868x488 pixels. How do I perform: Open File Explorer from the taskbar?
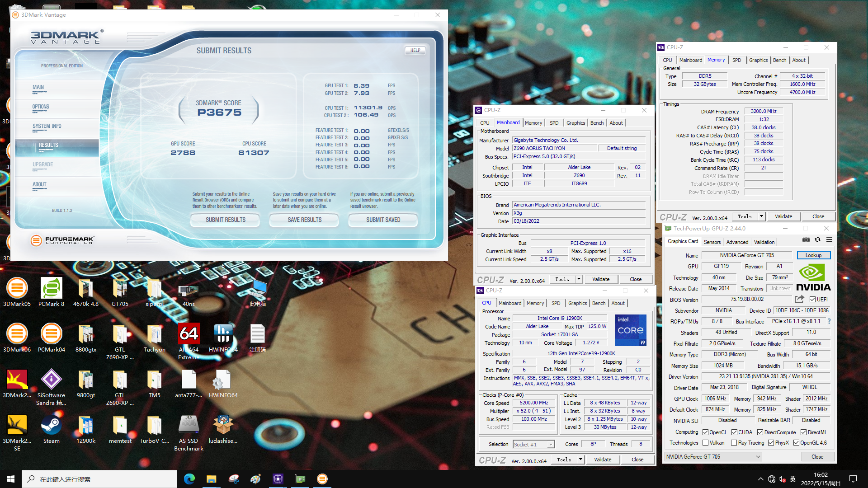[x=211, y=479]
